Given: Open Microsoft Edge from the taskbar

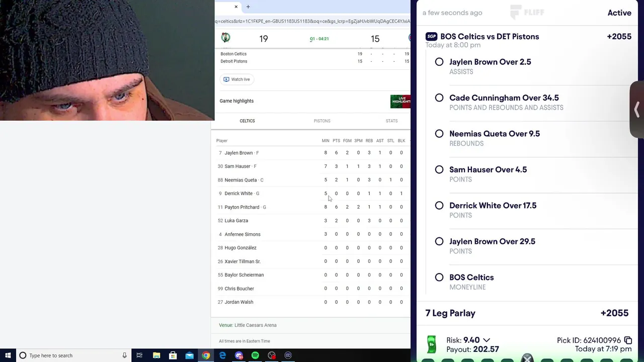Looking at the screenshot, I should tap(222, 355).
